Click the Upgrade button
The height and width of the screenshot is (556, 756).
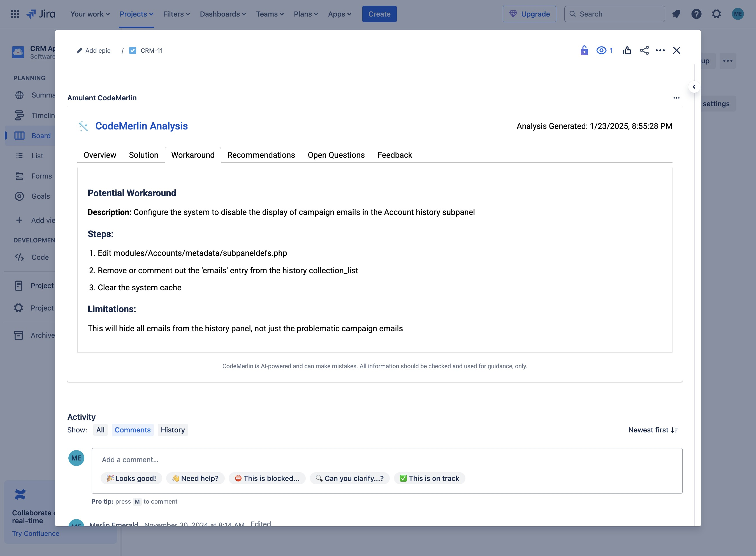[529, 14]
